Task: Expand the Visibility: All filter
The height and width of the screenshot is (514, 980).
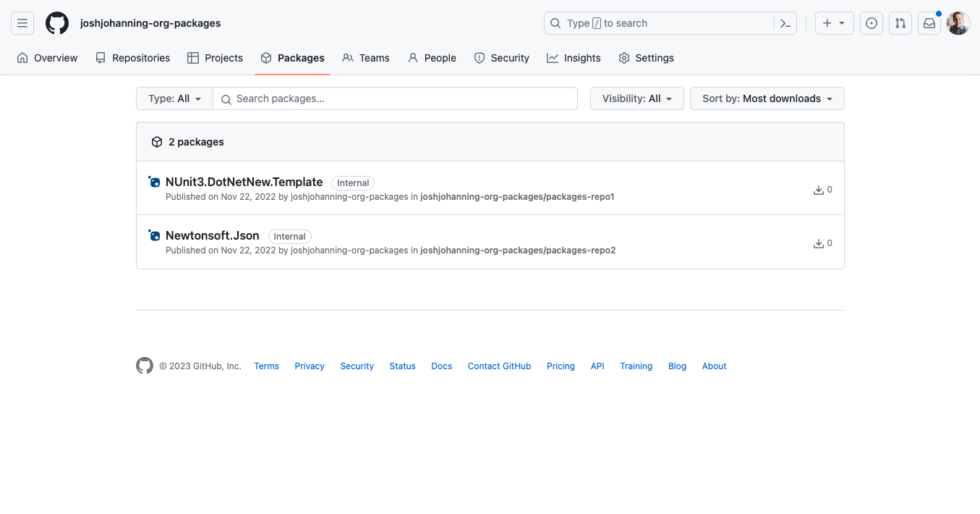Action: click(636, 98)
